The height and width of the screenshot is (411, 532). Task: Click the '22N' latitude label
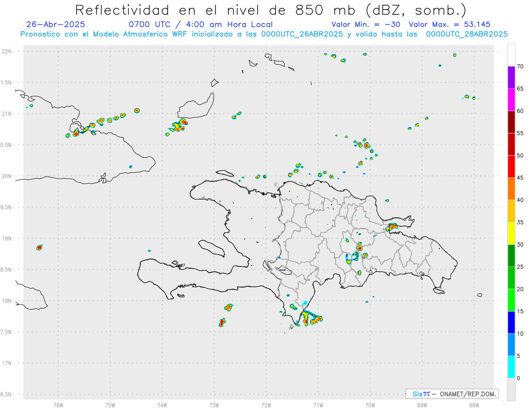click(8, 51)
